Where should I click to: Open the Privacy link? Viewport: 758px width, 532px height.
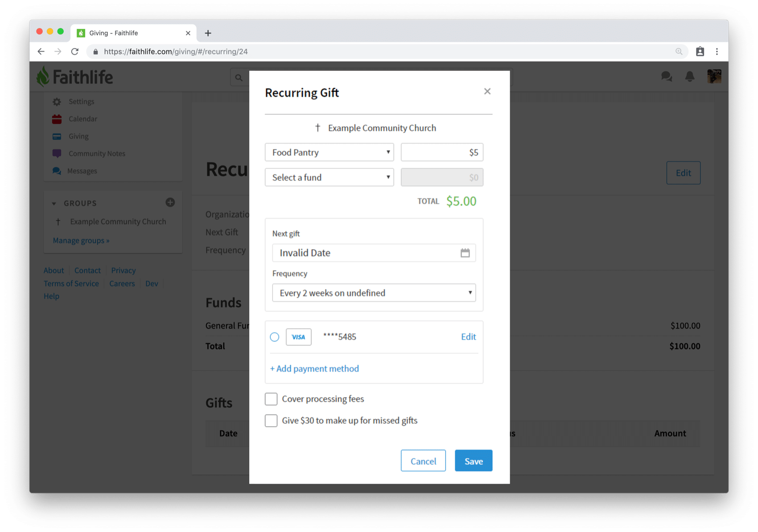[x=124, y=270]
